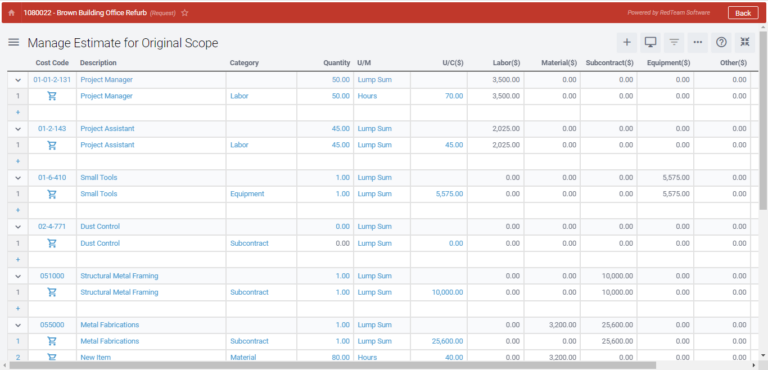Open cost code 01-01-2-131 link
Viewport: 768px width, 370px height.
click(x=52, y=79)
